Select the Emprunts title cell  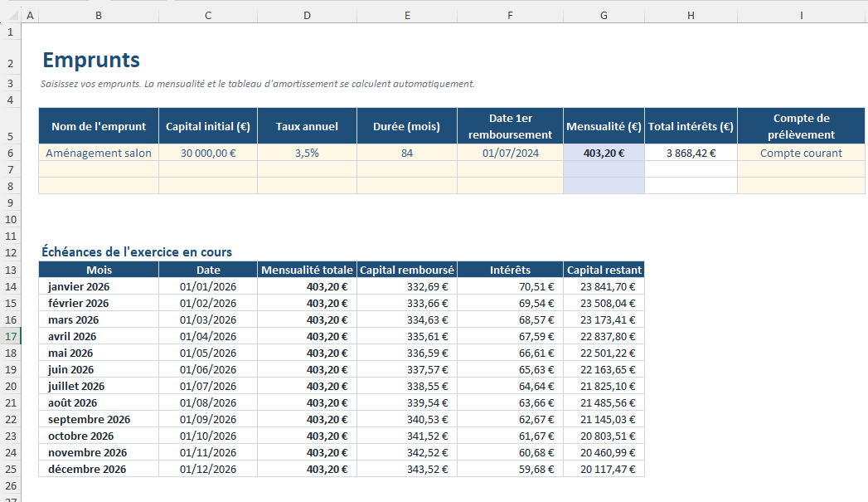point(91,60)
